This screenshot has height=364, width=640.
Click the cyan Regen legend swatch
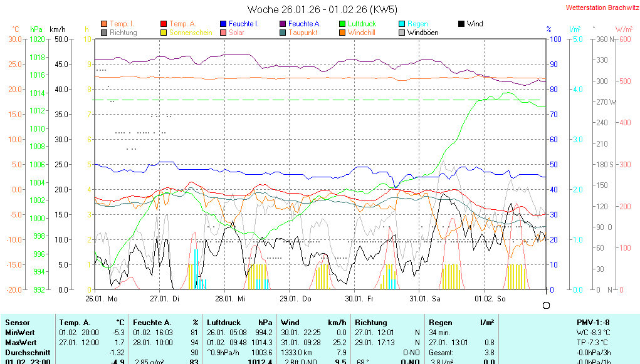pos(402,24)
